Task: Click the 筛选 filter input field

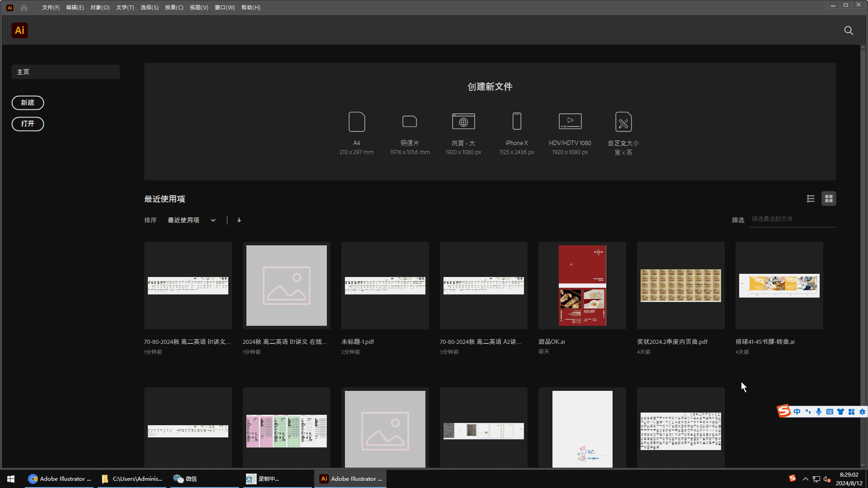Action: (x=793, y=219)
